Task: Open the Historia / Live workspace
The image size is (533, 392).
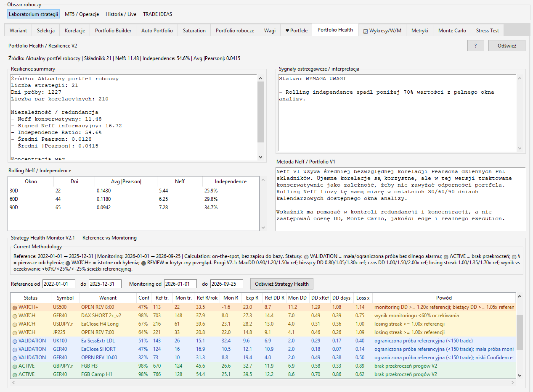Action: 120,14
